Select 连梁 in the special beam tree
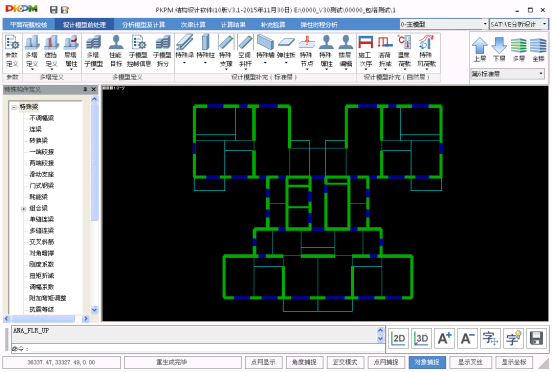552x372 pixels. point(35,129)
